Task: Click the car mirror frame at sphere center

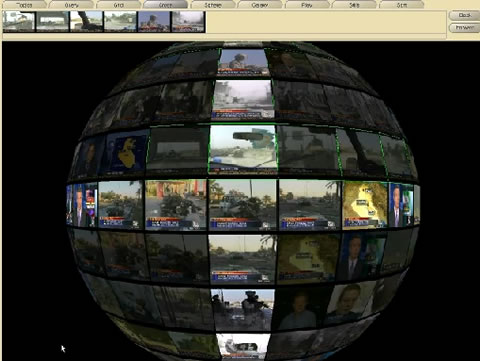Action: [243, 149]
